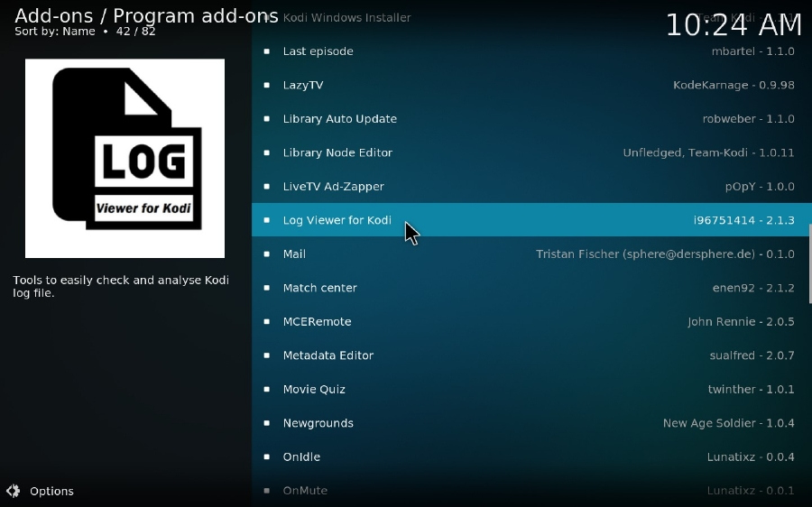
Task: Click the bullet icon beside Match center
Action: pos(267,288)
